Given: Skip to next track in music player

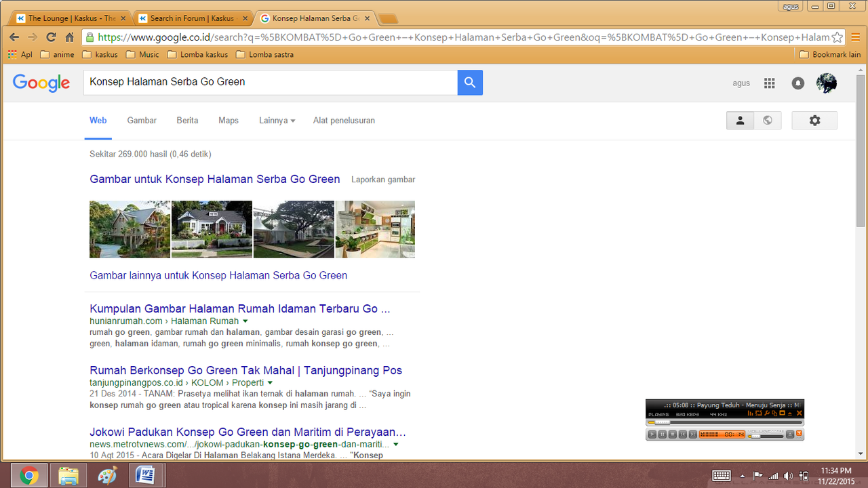Looking at the screenshot, I should point(693,434).
